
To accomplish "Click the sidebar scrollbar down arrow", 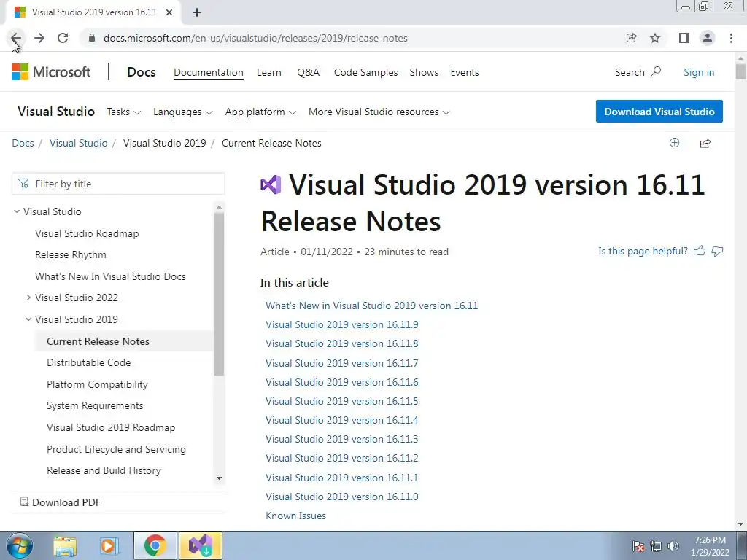I will click(x=219, y=478).
